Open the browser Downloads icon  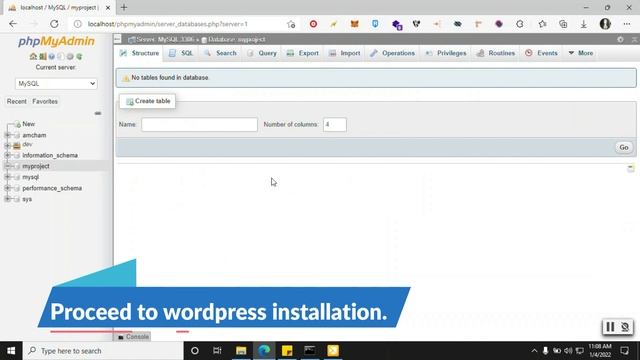584,24
